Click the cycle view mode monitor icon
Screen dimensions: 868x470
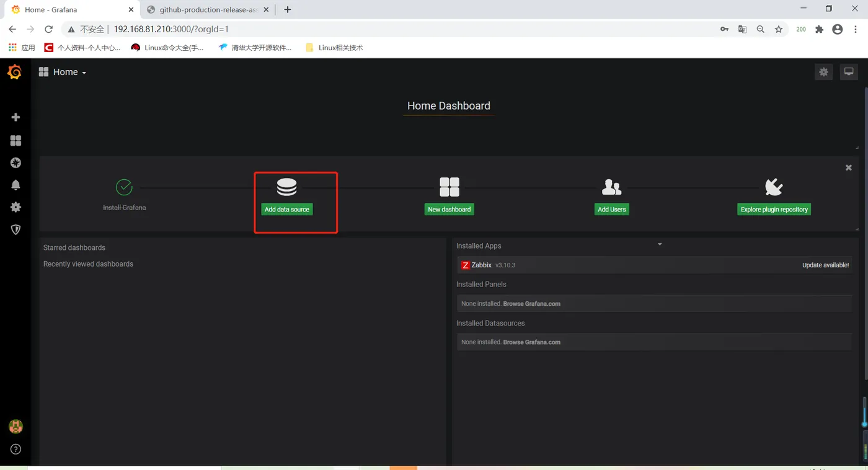coord(849,72)
